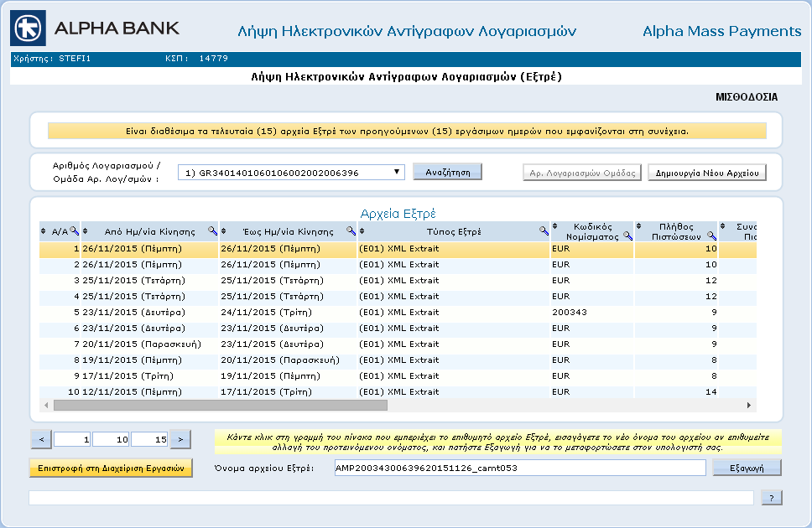Select row 9 from 17/11/2015 (Τρίτη)
This screenshot has height=528, width=812.
[x=398, y=376]
